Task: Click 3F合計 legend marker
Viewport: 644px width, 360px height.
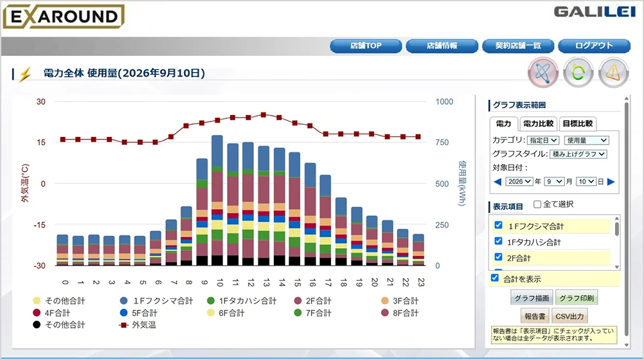Action: tap(385, 301)
